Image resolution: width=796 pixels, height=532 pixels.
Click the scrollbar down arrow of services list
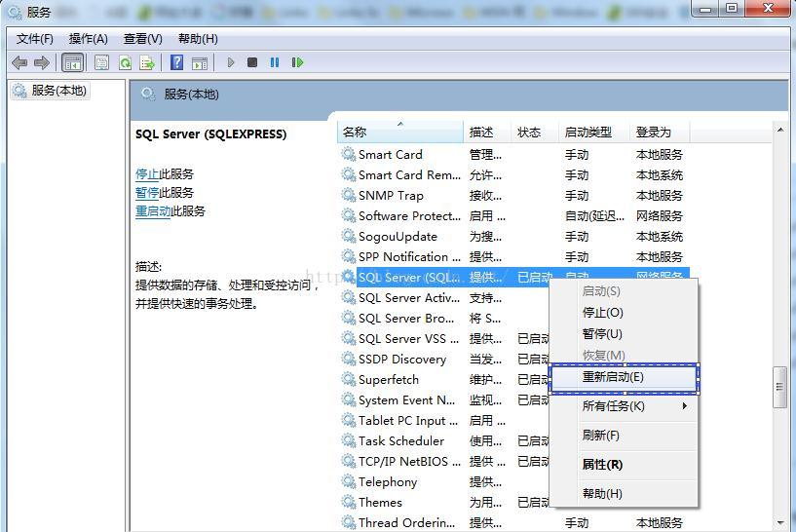pyautogui.click(x=779, y=523)
